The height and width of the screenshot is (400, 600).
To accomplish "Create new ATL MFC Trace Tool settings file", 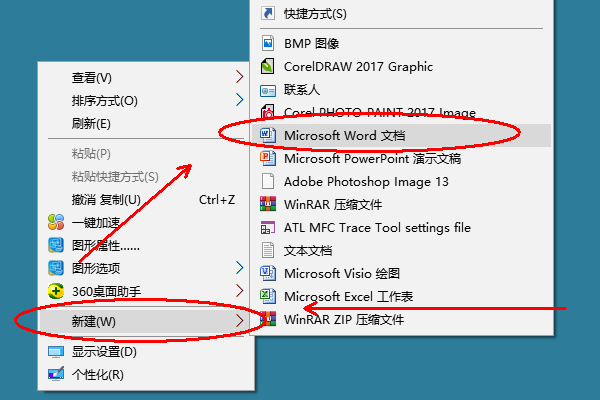I will pyautogui.click(x=401, y=227).
